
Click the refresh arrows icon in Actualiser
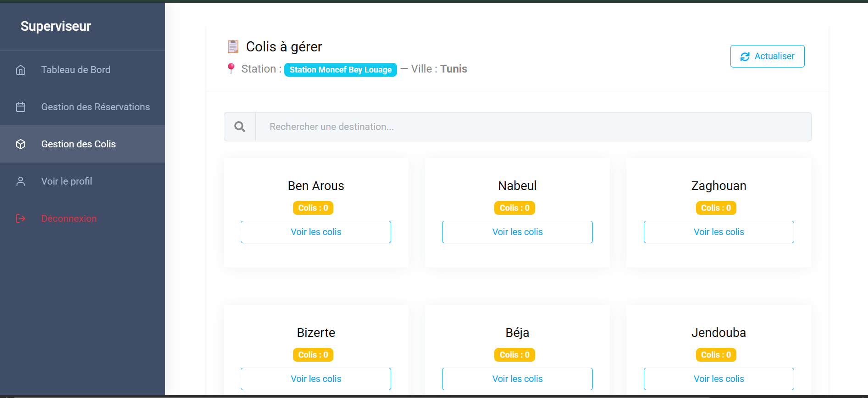coord(745,56)
